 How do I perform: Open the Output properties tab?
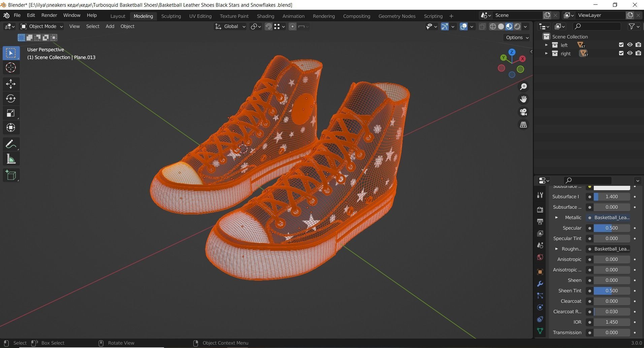click(540, 222)
